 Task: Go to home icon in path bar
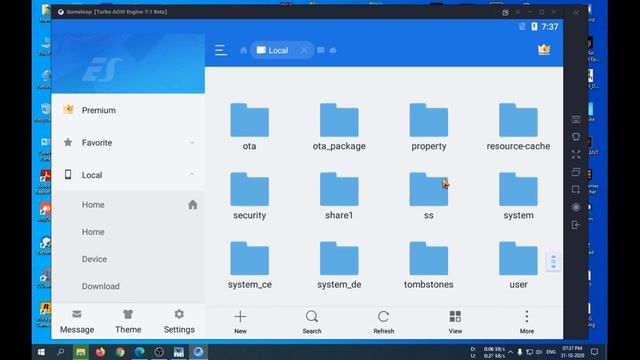244,50
